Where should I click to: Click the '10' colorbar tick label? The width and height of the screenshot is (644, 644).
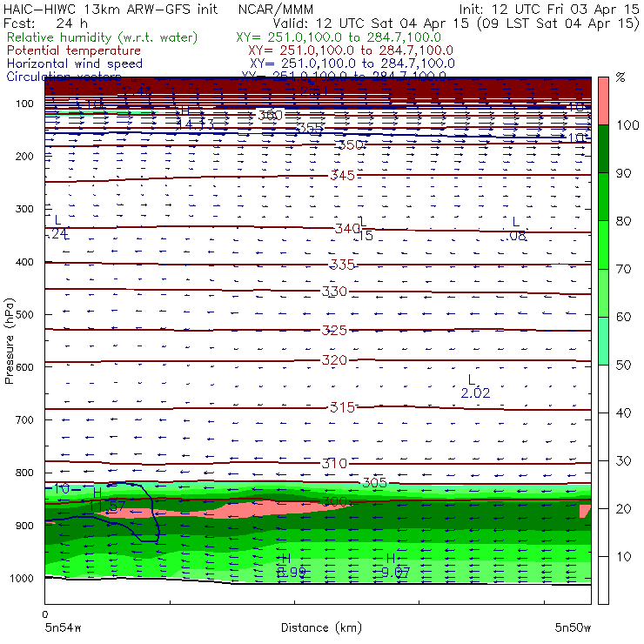click(623, 557)
